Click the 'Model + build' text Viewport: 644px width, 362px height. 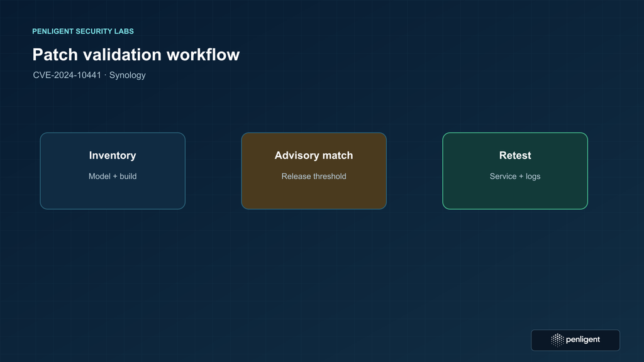click(x=113, y=176)
